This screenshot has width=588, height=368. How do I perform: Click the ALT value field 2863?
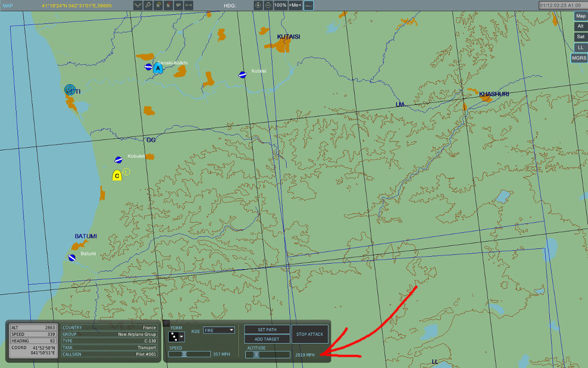(34, 327)
